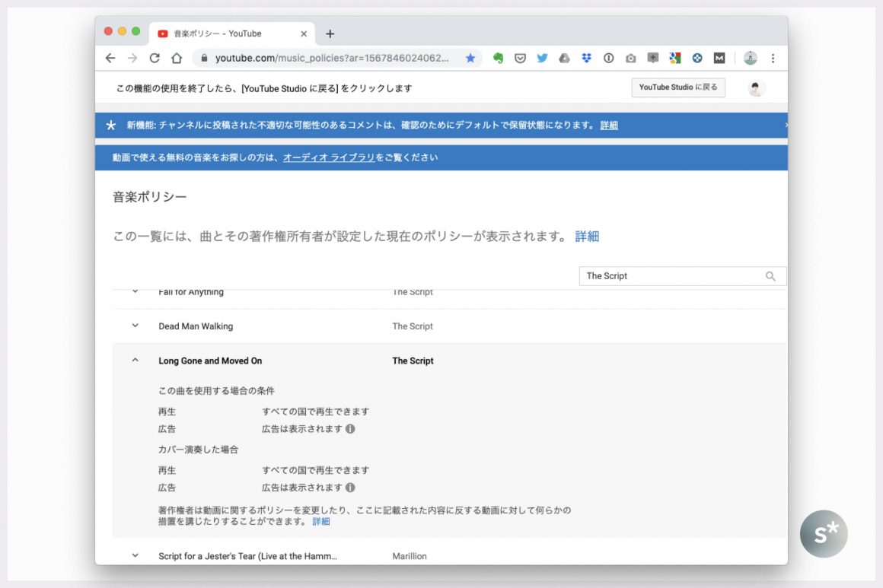Click the Dropbox extension icon
Viewport: 883px width, 588px height.
[x=586, y=58]
